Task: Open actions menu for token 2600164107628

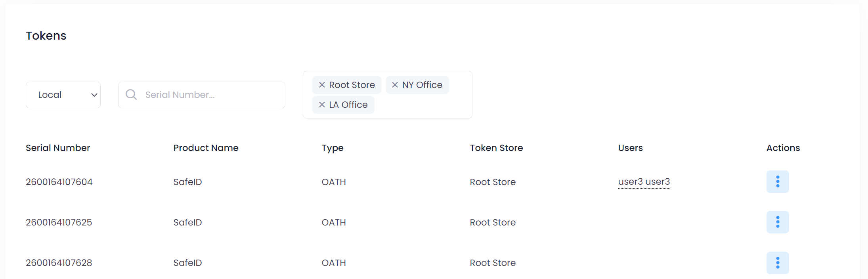Action: (777, 262)
